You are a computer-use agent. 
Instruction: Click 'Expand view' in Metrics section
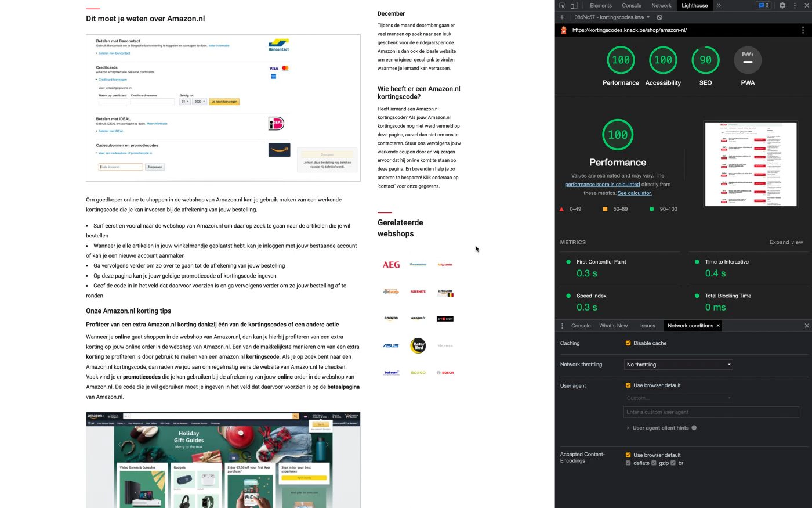[786, 242]
